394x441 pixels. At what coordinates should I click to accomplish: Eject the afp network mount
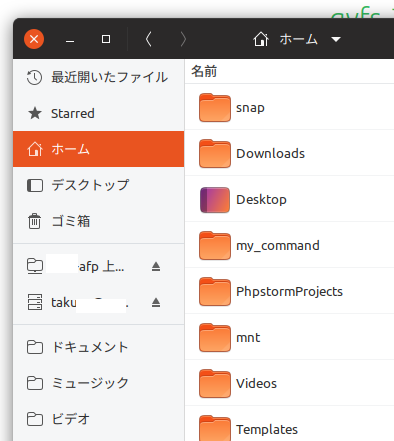(x=156, y=266)
